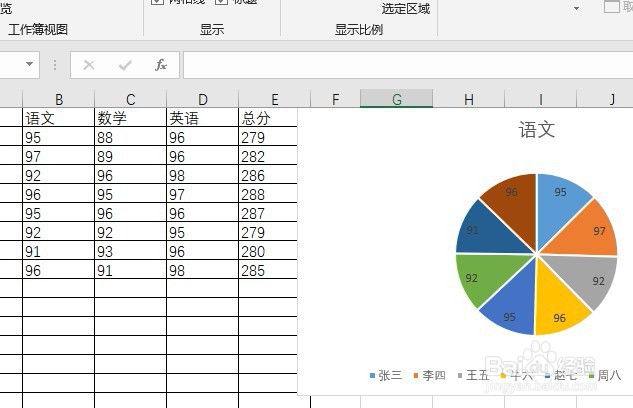The width and height of the screenshot is (633, 408).
Task: Click the 英语 header cell
Action: click(x=203, y=118)
